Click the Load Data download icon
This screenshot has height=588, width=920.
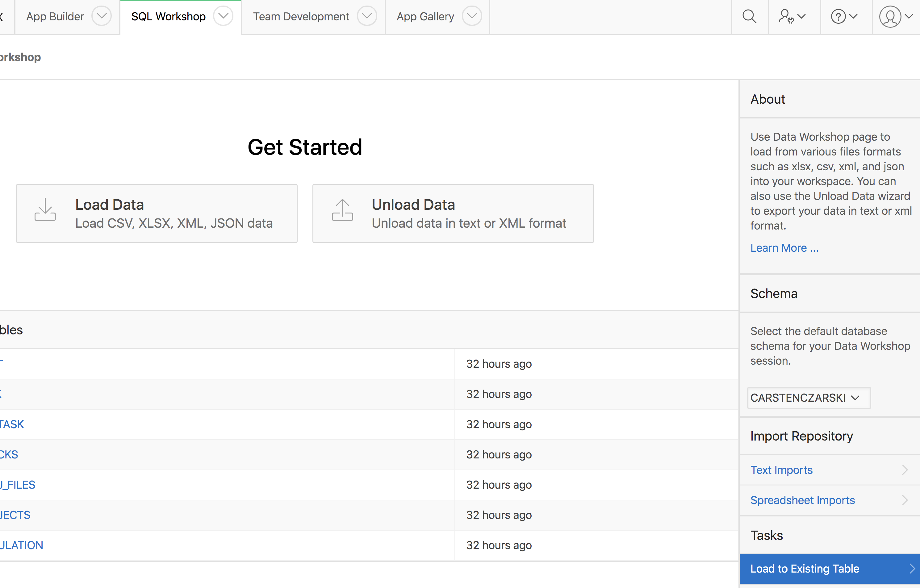[45, 209]
